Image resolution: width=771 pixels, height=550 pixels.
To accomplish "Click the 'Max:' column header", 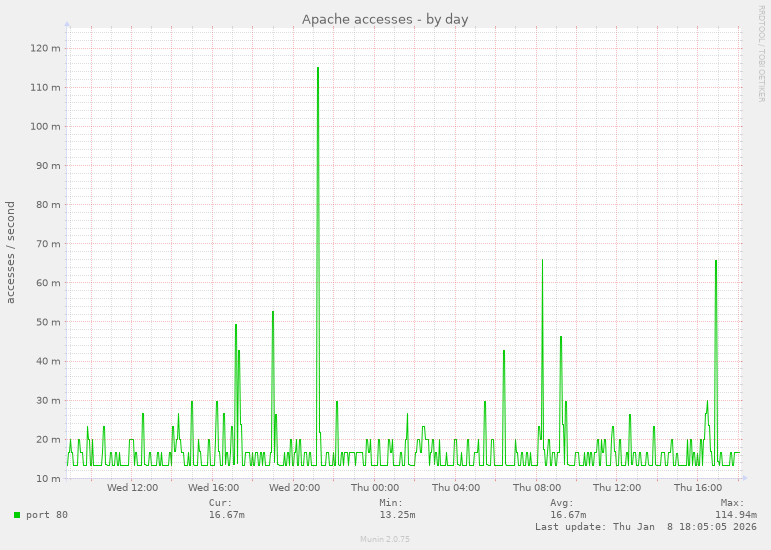I will click(x=732, y=503).
